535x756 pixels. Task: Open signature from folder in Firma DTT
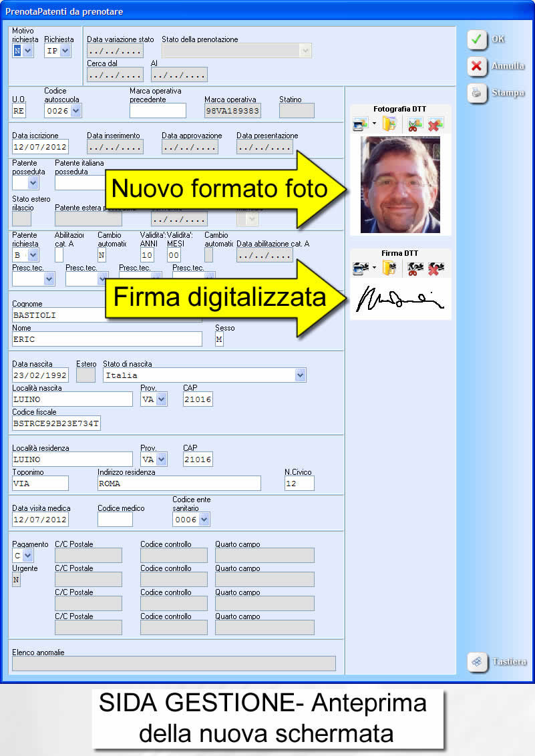[x=389, y=268]
